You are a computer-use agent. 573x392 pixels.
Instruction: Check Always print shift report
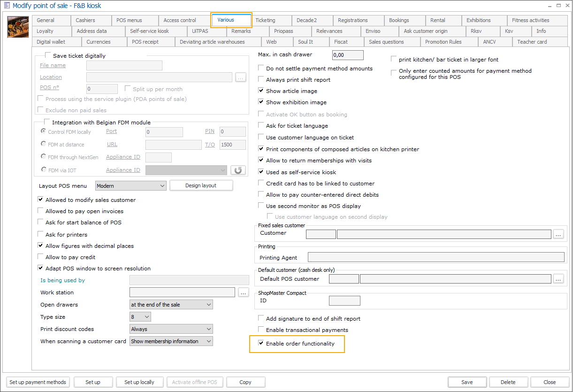[261, 80]
